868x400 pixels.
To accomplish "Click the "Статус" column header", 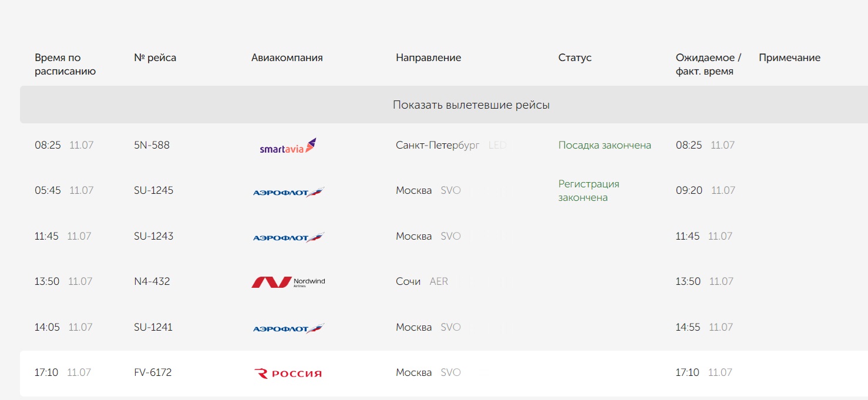I will pos(574,58).
